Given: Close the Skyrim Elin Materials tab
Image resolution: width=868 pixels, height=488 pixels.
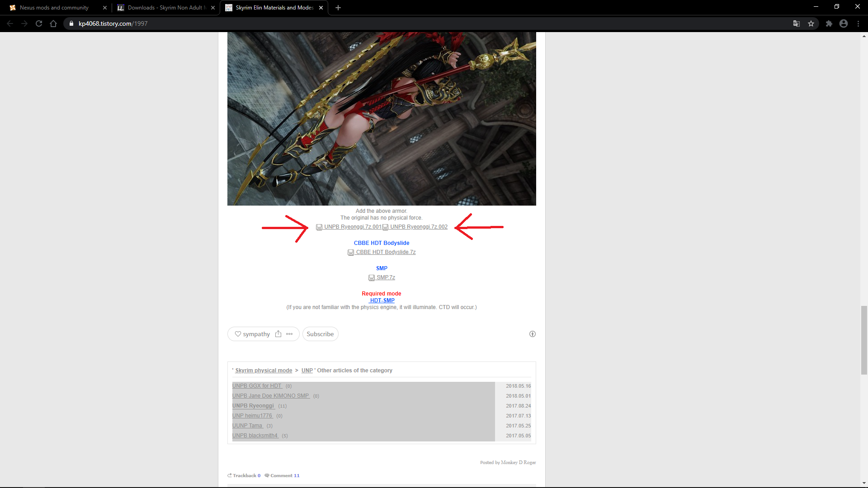Looking at the screenshot, I should pyautogui.click(x=321, y=8).
